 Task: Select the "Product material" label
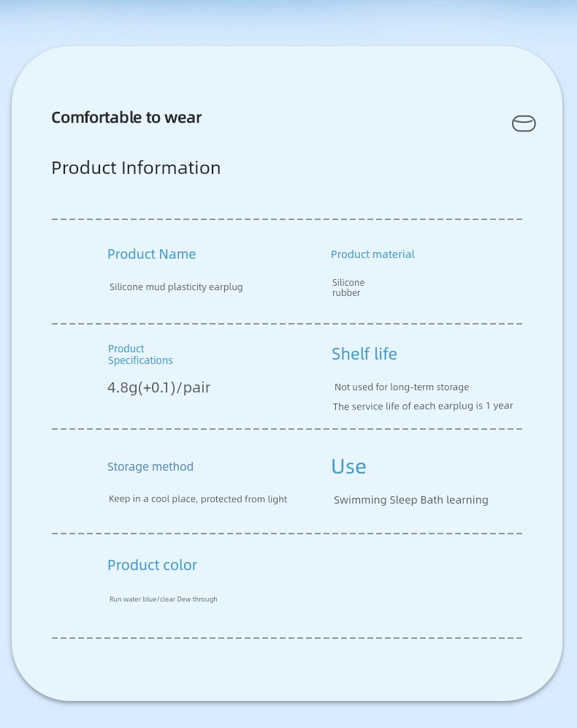coord(372,254)
